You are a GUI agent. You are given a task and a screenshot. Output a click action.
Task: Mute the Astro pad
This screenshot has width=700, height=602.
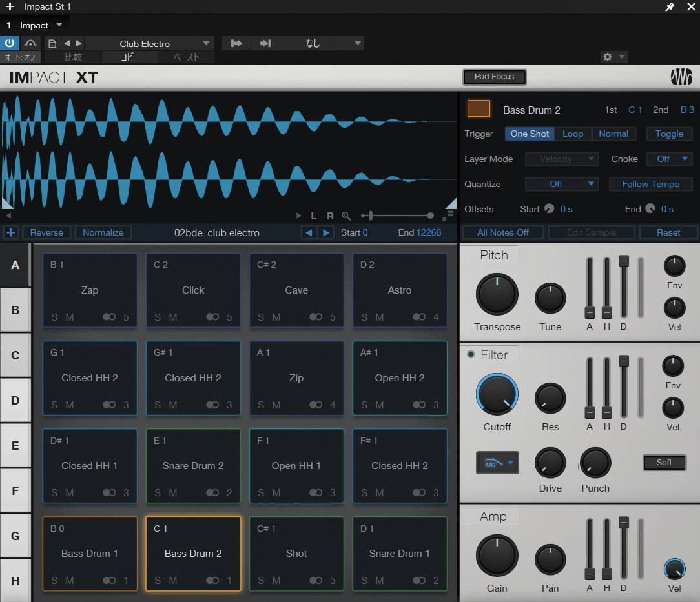click(380, 317)
